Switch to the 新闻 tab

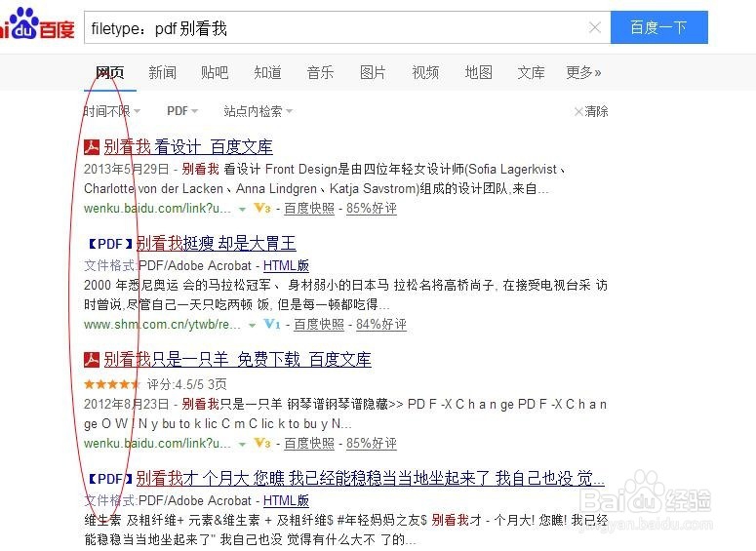point(163,73)
